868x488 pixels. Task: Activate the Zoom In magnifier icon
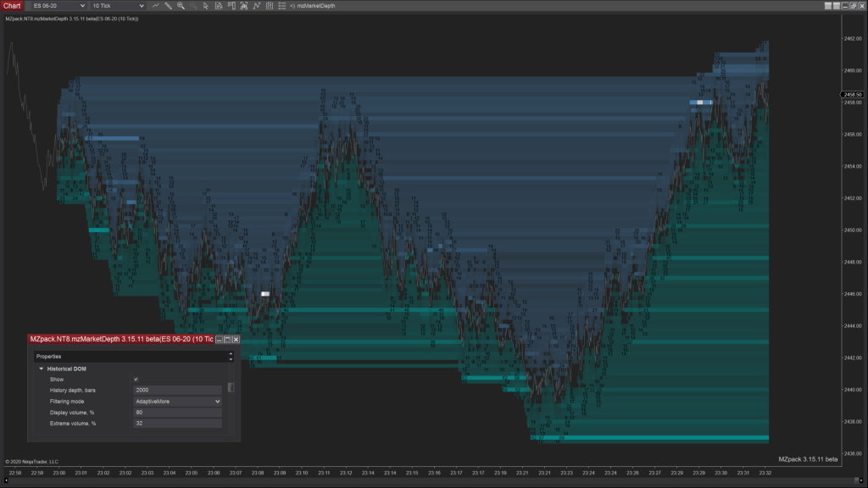181,6
